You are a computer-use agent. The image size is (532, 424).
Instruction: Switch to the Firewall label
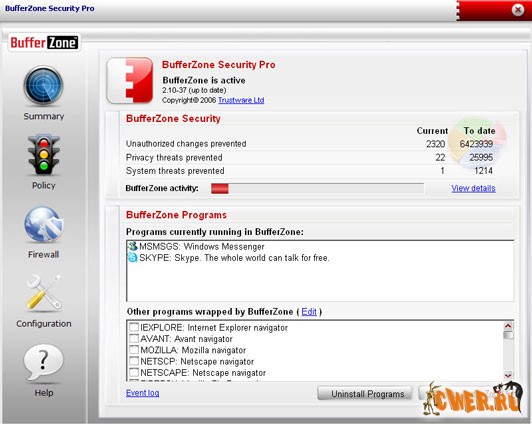(x=43, y=254)
